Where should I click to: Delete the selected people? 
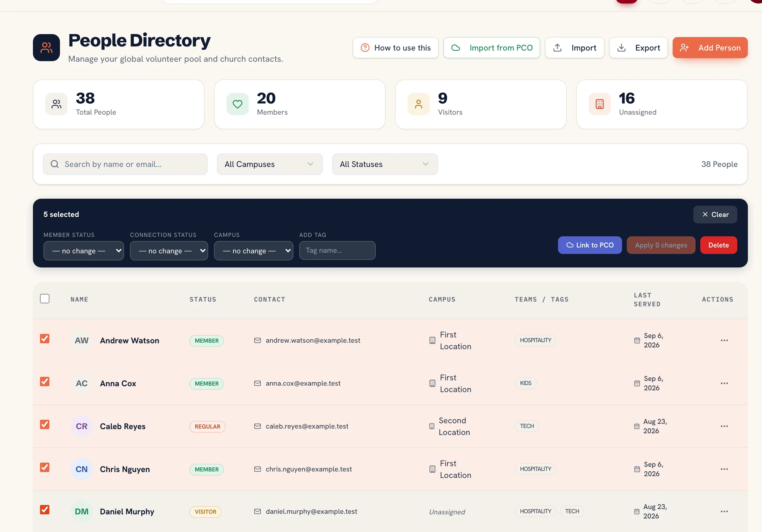tap(718, 245)
